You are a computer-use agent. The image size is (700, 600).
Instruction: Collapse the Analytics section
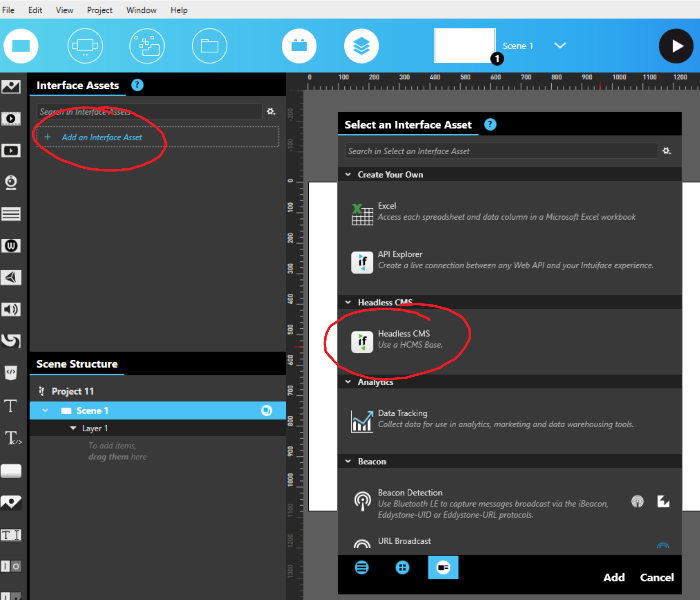pyautogui.click(x=348, y=382)
